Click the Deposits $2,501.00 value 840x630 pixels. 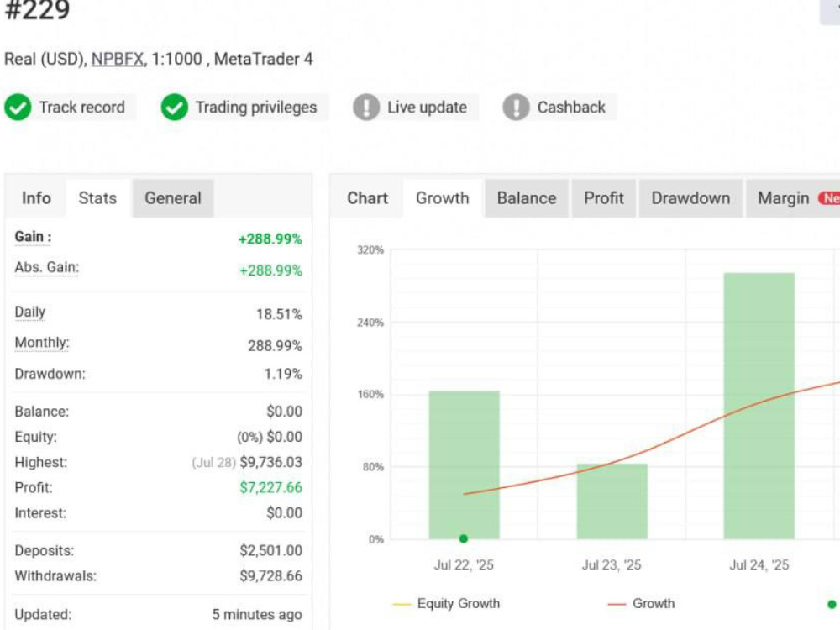[270, 551]
